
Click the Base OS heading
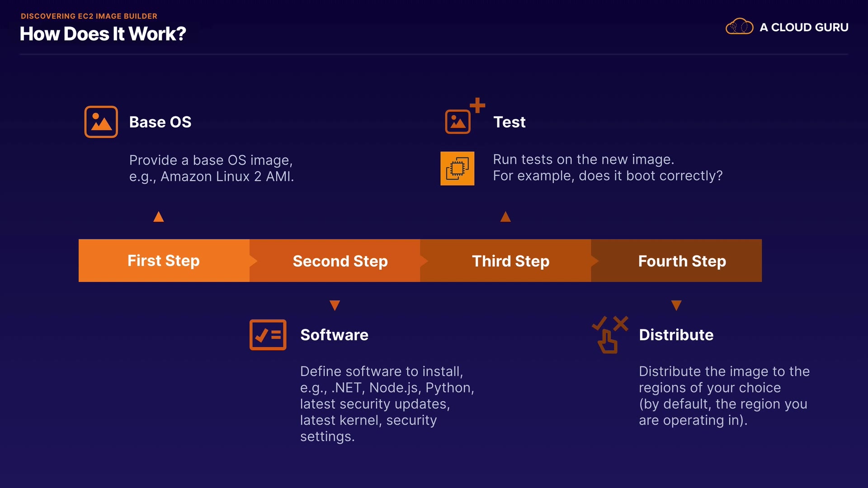(x=160, y=122)
